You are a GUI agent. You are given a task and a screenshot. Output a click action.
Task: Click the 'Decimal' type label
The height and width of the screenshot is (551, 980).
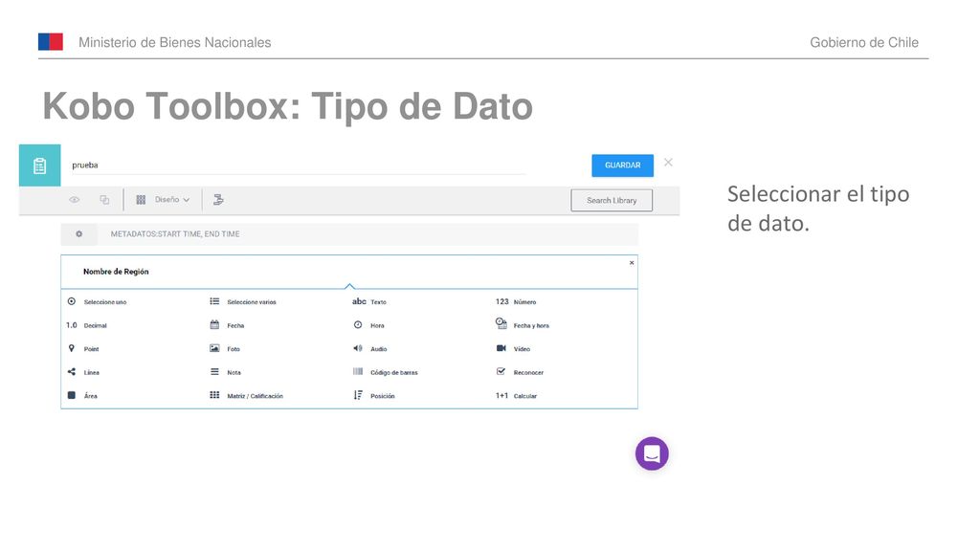tap(96, 326)
